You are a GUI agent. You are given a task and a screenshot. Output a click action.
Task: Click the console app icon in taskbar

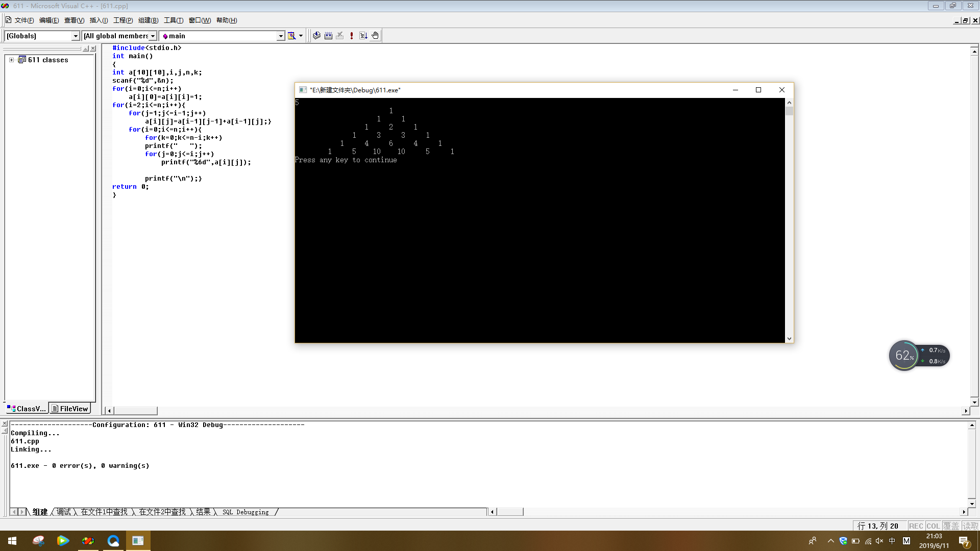(x=138, y=541)
